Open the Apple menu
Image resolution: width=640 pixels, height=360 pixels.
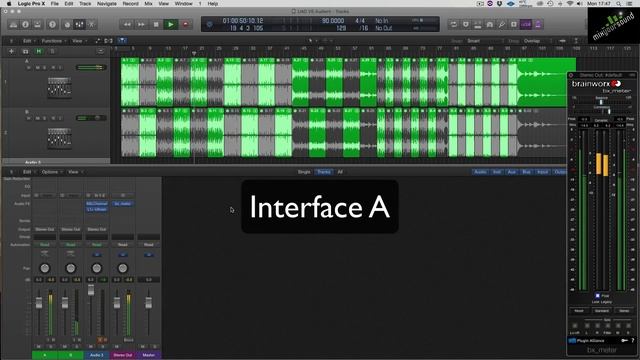(9, 4)
